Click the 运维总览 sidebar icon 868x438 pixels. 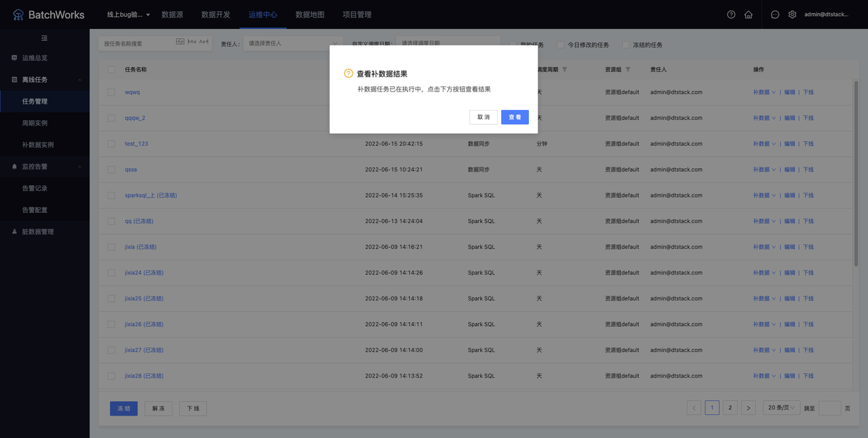click(14, 58)
